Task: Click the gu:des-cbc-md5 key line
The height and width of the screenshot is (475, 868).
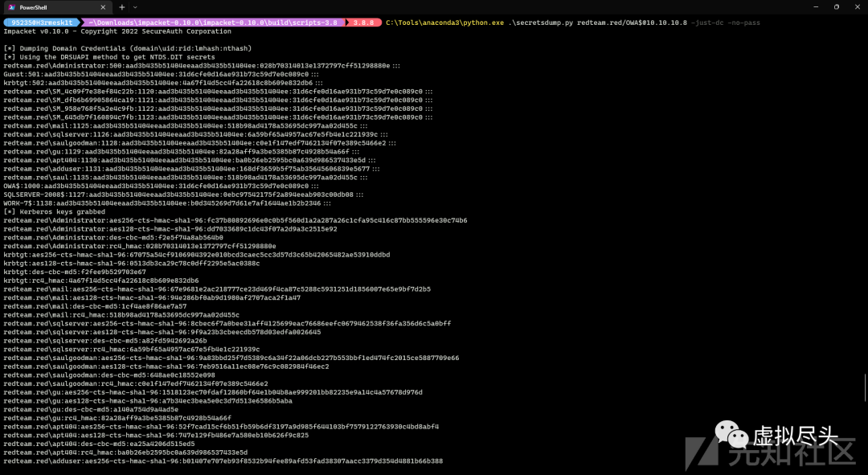Action: tap(91, 410)
